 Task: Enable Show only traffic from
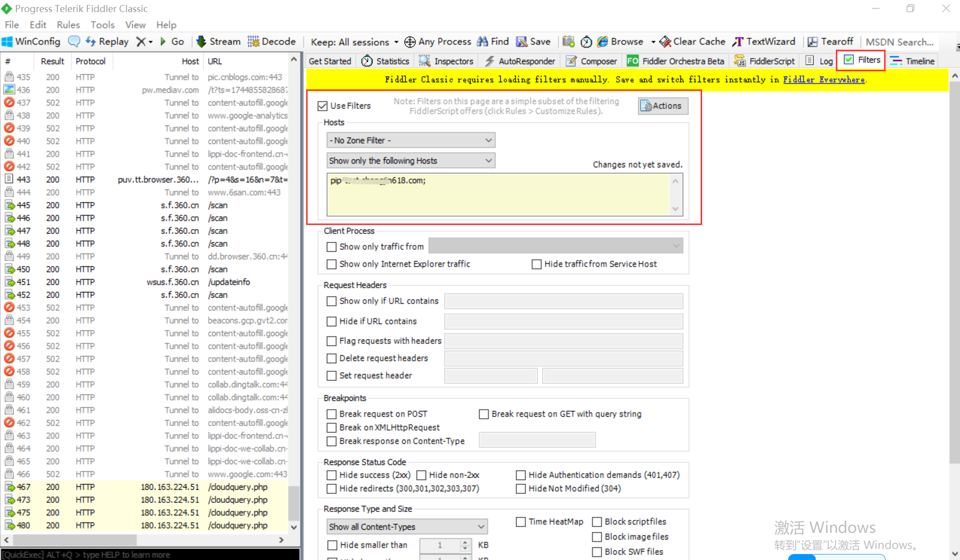pos(331,247)
